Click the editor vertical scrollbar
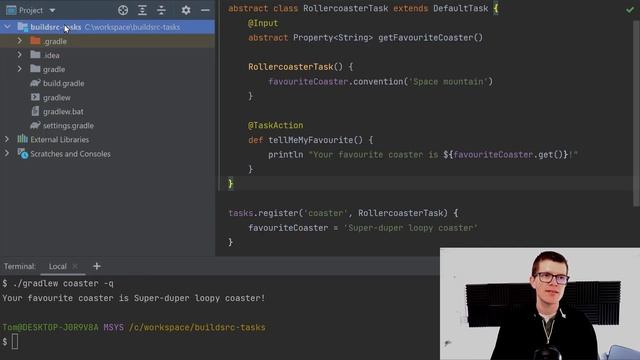Screen dimensions: 640x360 click(x=636, y=113)
